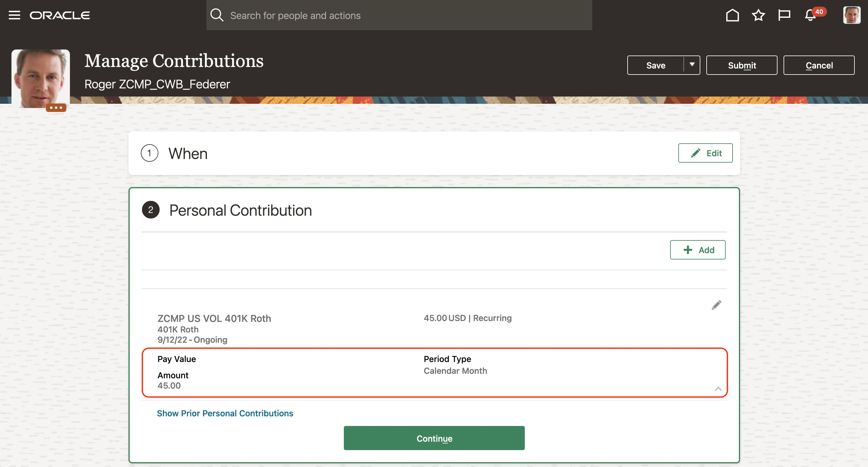Click the Period Type label
Viewport: 868px width, 467px height.
(447, 359)
